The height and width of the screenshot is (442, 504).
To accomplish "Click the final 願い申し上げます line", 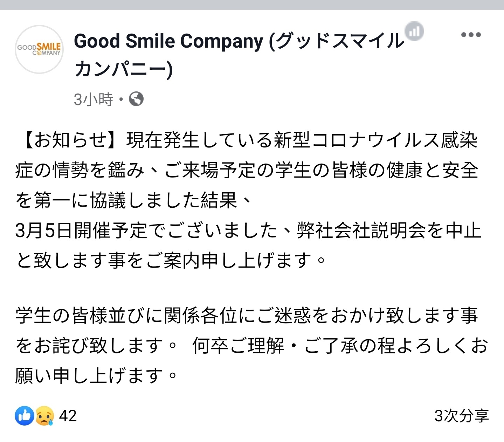I will [96, 375].
